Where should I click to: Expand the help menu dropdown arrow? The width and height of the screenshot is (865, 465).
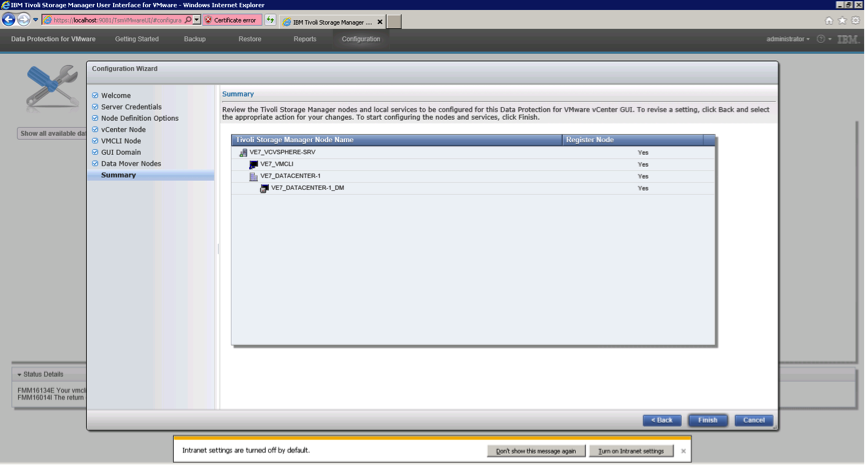[x=830, y=39]
